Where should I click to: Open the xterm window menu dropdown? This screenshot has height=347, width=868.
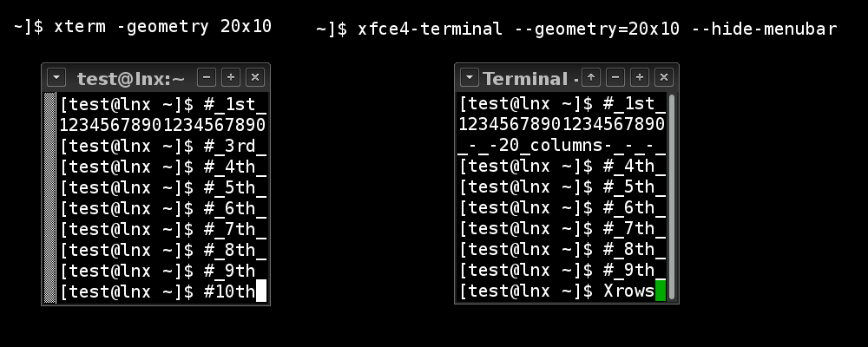click(x=56, y=78)
